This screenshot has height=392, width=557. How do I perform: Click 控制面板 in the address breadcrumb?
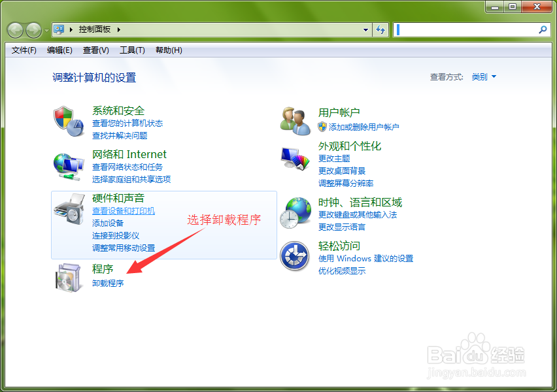tap(95, 29)
